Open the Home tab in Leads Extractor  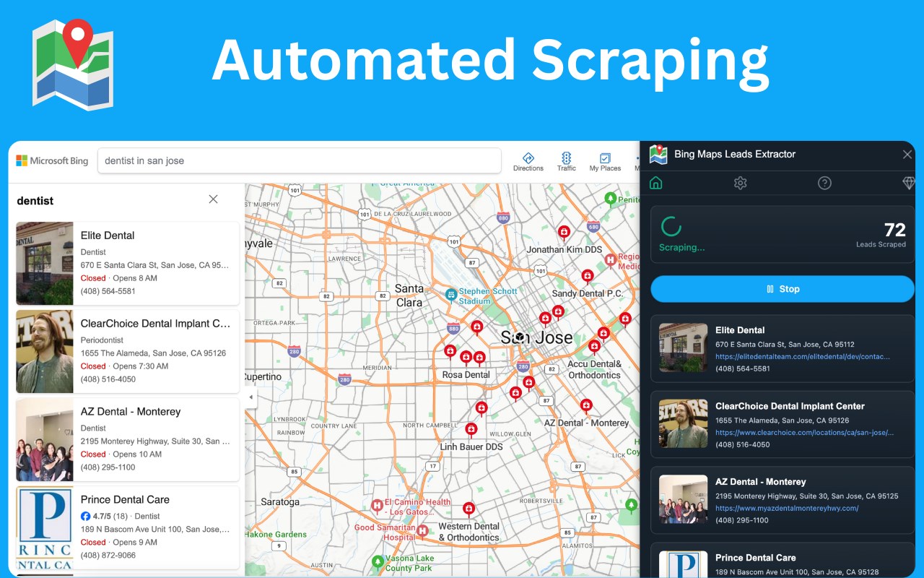655,183
